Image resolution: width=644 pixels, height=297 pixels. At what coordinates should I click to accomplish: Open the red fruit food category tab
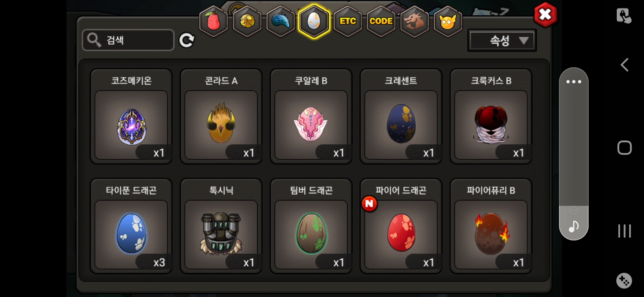coord(213,21)
